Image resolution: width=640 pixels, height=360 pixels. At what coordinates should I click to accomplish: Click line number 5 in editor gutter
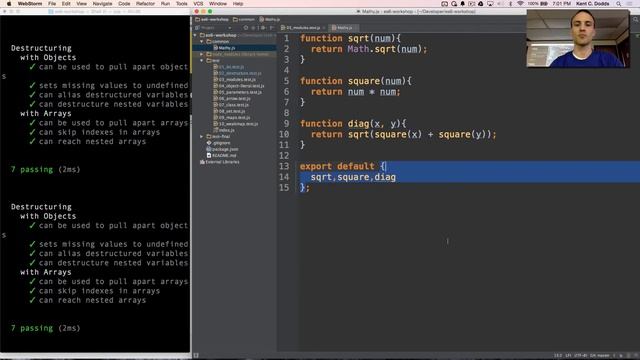[287, 81]
